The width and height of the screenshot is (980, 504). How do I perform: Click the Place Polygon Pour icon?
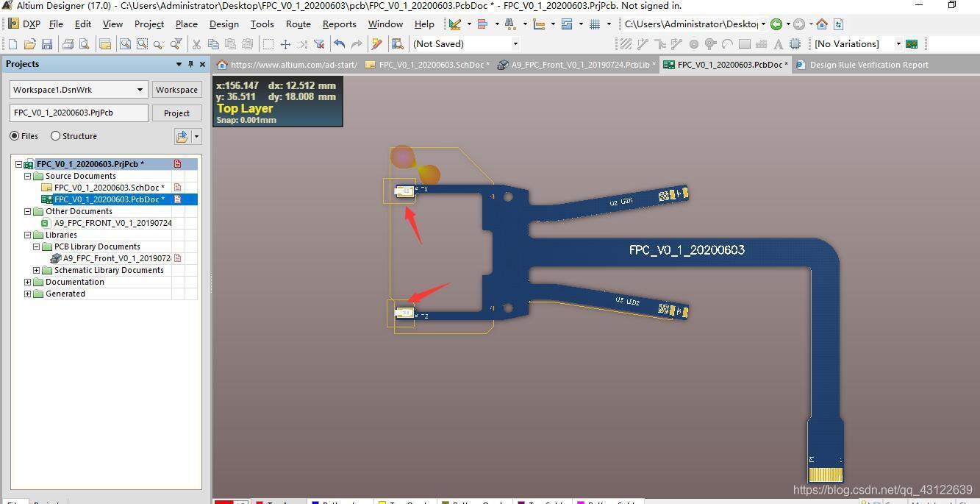pyautogui.click(x=761, y=44)
